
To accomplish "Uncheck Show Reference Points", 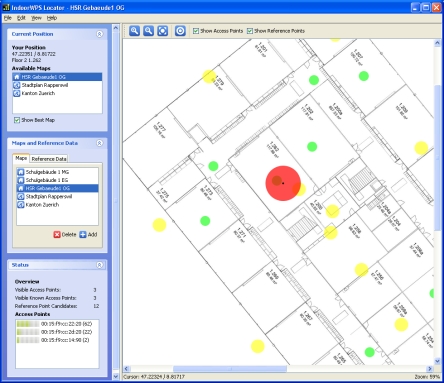I will 250,31.
